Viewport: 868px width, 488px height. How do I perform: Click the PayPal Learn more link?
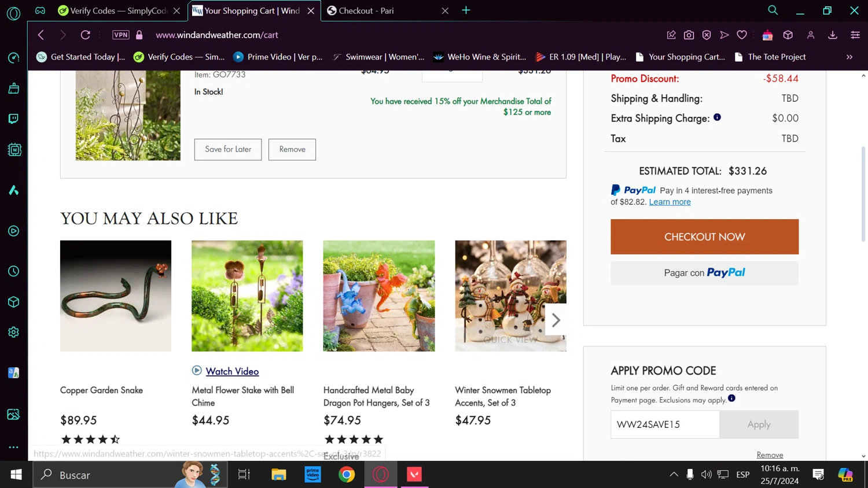[670, 202]
